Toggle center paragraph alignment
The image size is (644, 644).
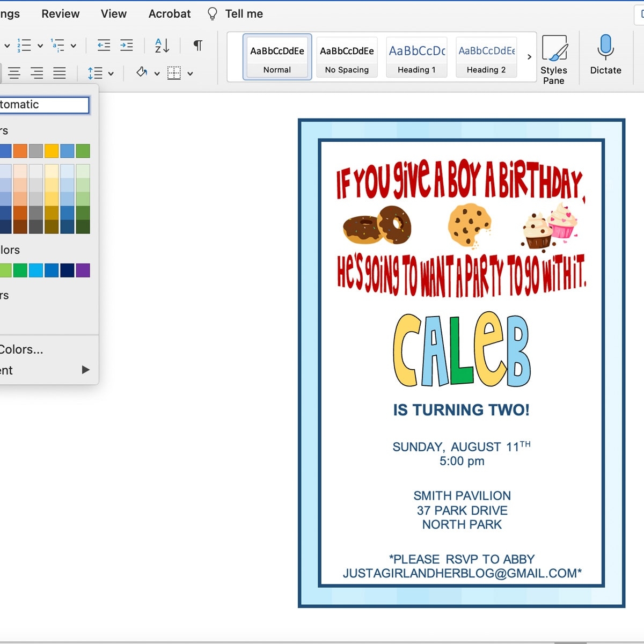(x=14, y=72)
